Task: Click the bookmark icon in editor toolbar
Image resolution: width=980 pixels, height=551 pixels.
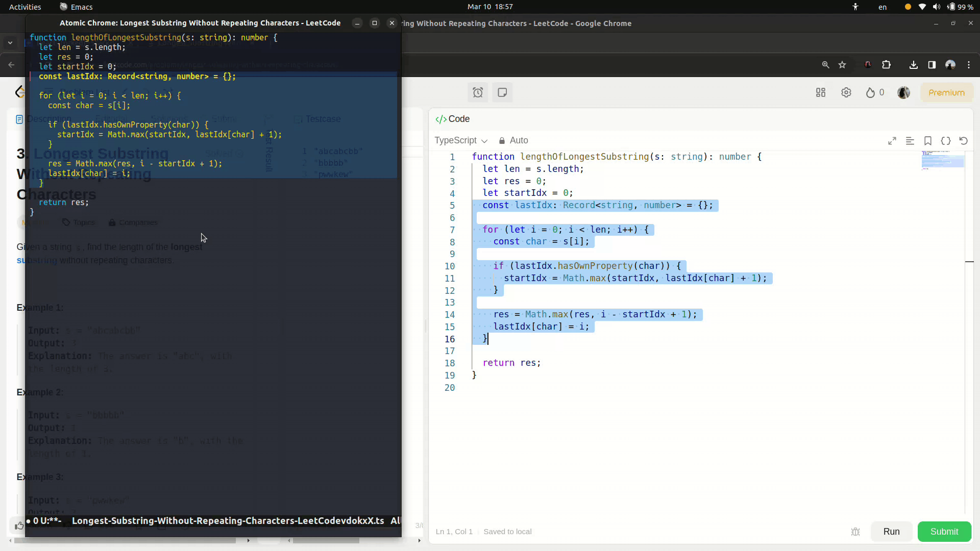Action: tap(928, 141)
